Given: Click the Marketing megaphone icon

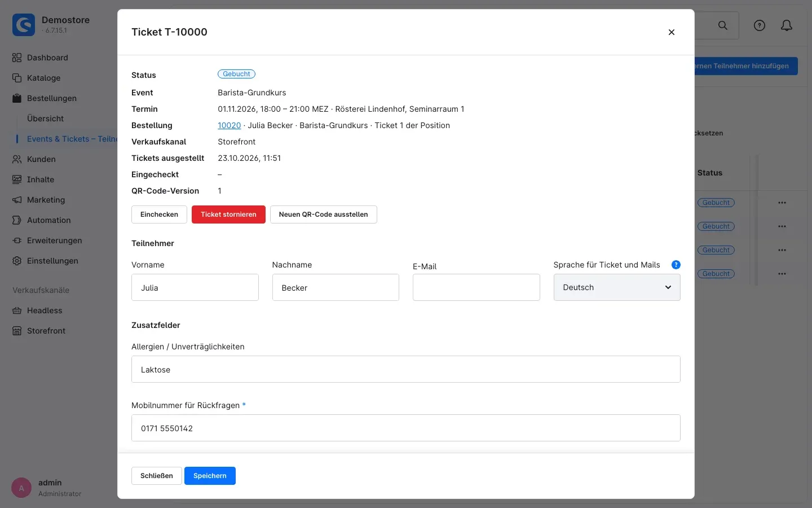Looking at the screenshot, I should pyautogui.click(x=17, y=200).
